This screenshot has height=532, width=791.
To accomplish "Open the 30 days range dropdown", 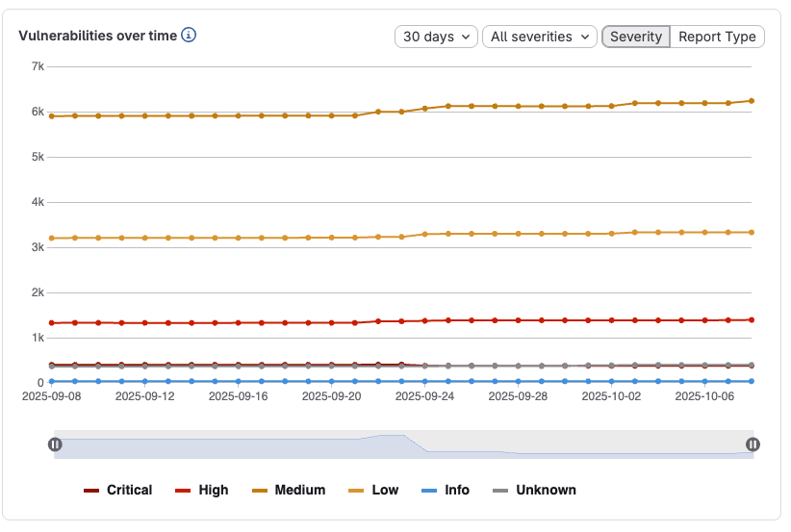I will [x=436, y=37].
